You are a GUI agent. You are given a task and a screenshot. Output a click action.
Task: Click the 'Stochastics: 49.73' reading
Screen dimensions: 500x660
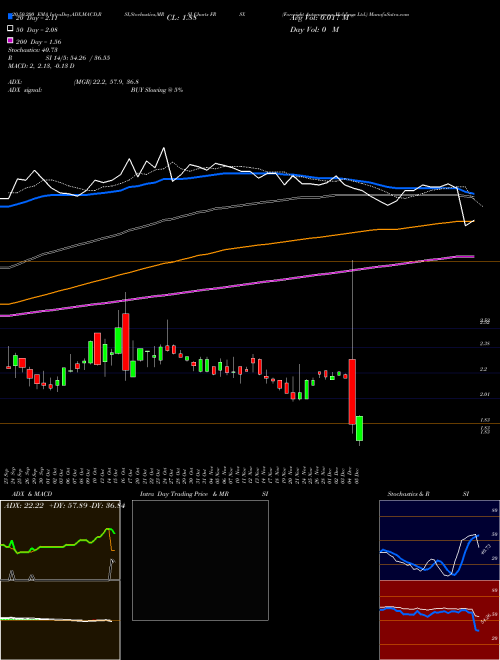click(33, 50)
